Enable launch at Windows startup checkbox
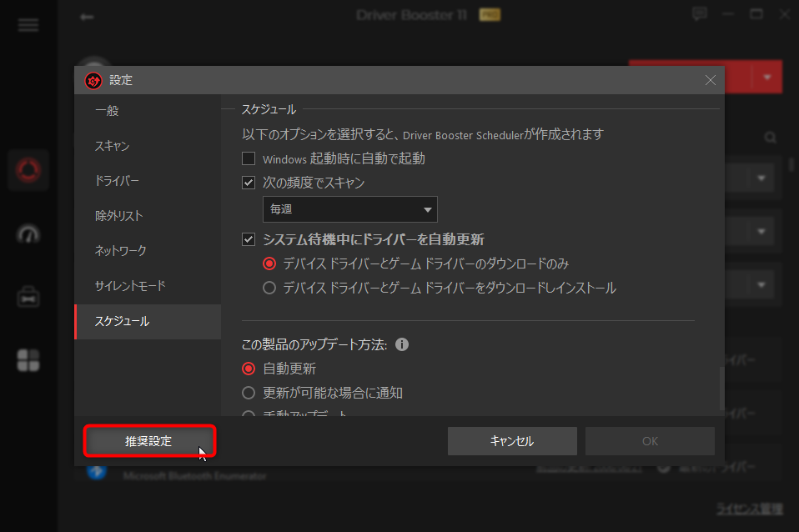Image resolution: width=799 pixels, height=532 pixels. tap(249, 158)
